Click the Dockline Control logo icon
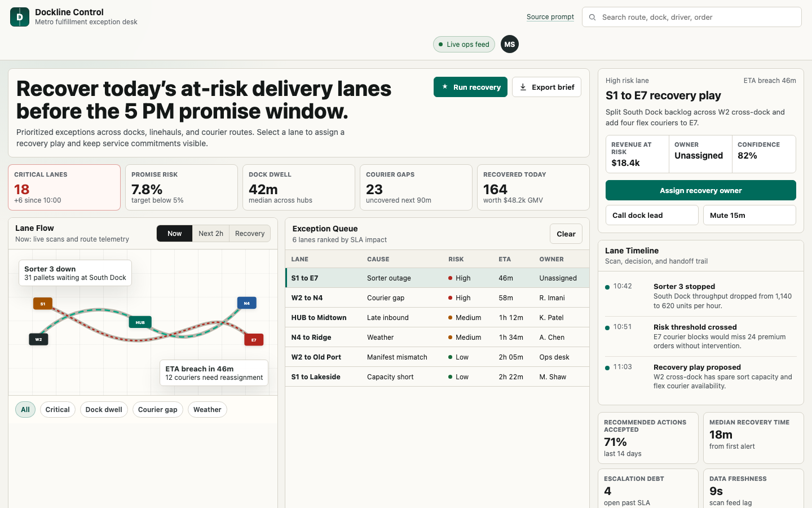The width and height of the screenshot is (812, 508). click(20, 17)
